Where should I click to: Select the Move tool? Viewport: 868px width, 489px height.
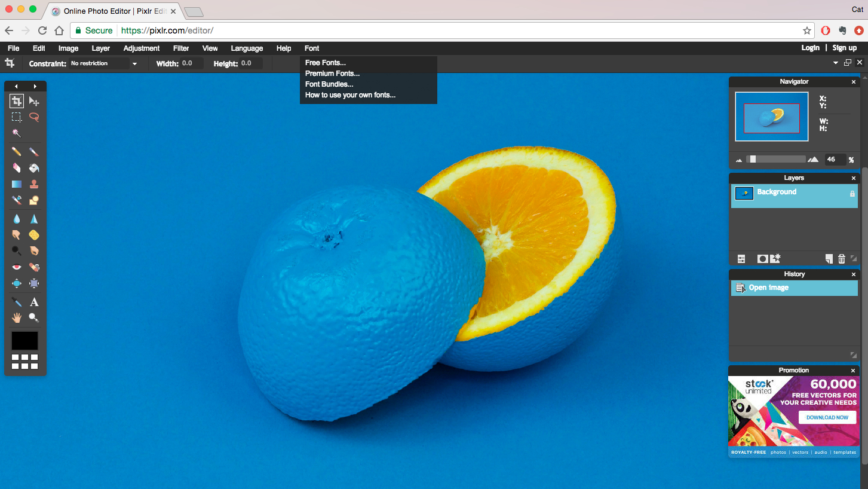[34, 102]
